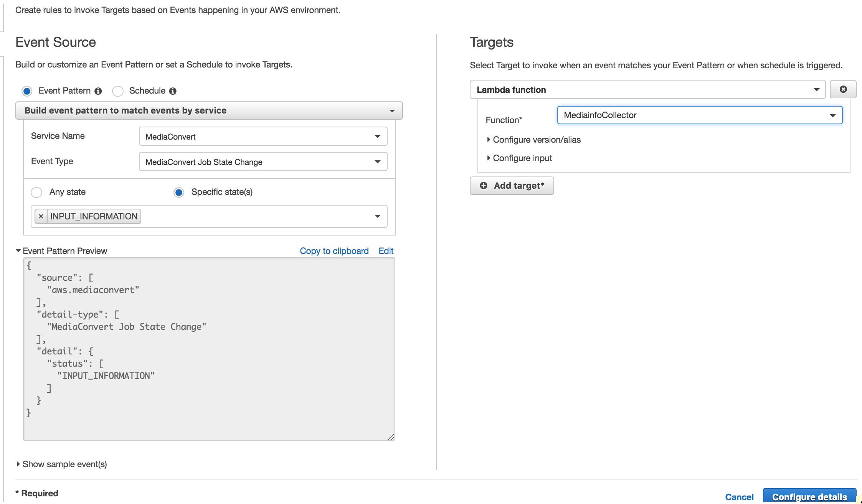This screenshot has width=862, height=504.
Task: Remove the INPUT_INFORMATION state tag
Action: point(41,216)
